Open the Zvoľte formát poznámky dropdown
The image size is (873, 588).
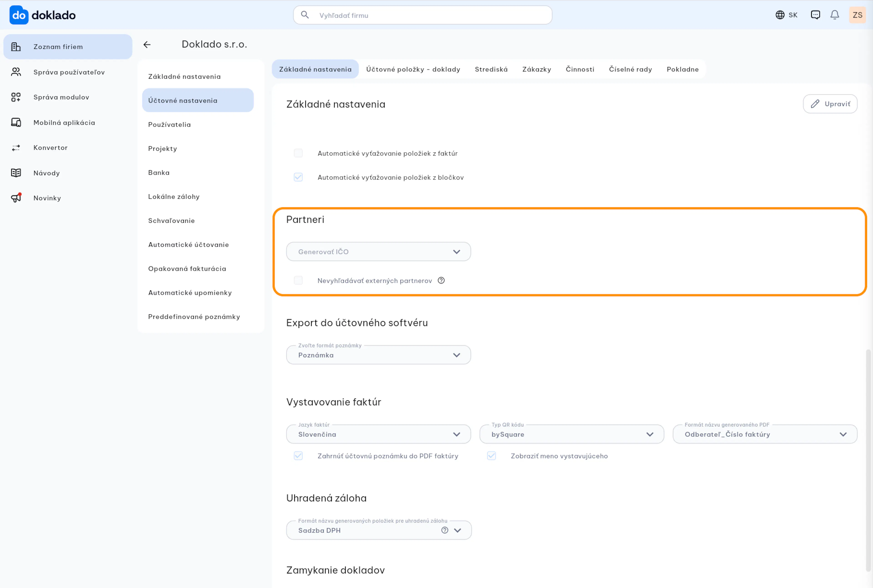[x=378, y=355]
